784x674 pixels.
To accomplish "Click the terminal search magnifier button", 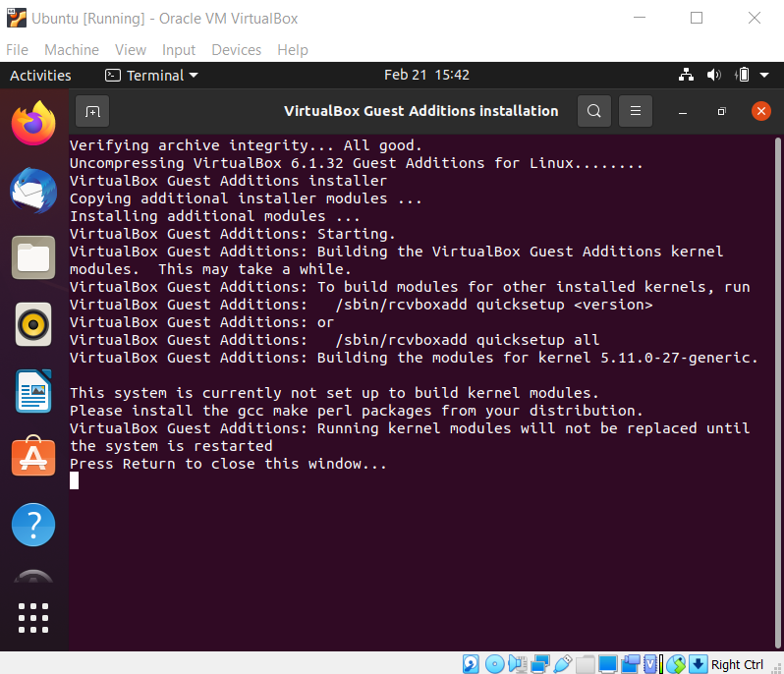I will [594, 111].
